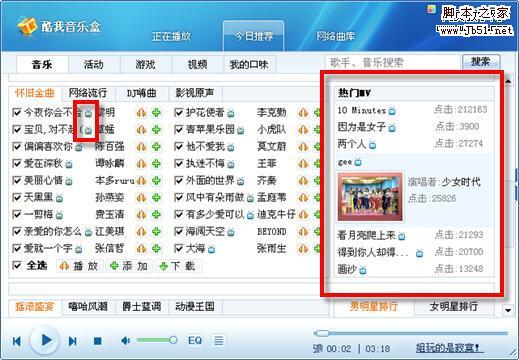Select the 动漫王国 category tab

195,307
